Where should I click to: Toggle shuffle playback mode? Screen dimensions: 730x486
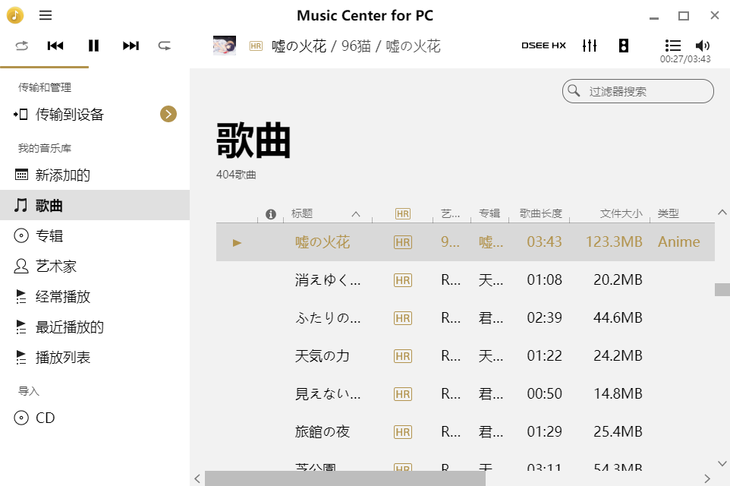click(22, 46)
